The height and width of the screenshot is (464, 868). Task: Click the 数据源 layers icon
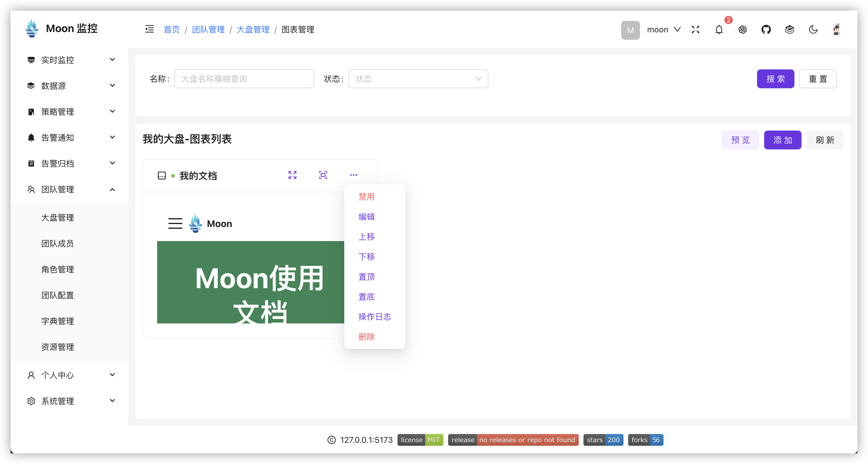coord(31,86)
